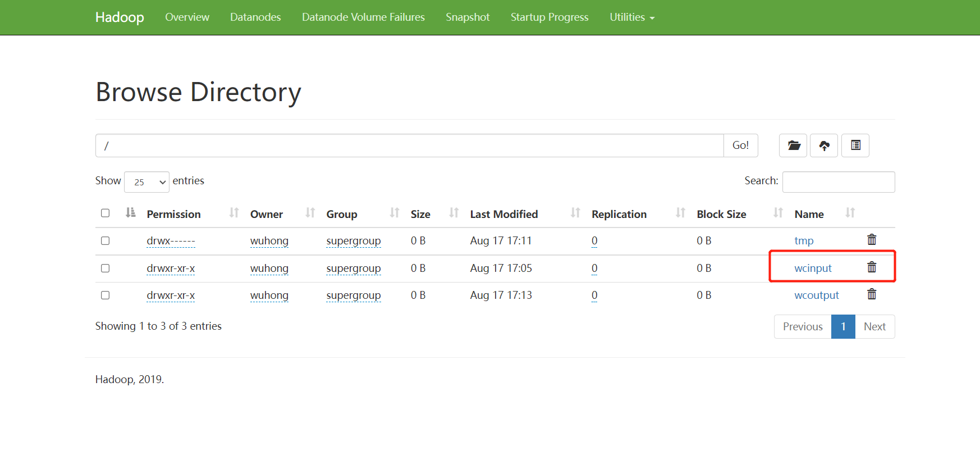
Task: Click the Previous pagination button
Action: (803, 326)
